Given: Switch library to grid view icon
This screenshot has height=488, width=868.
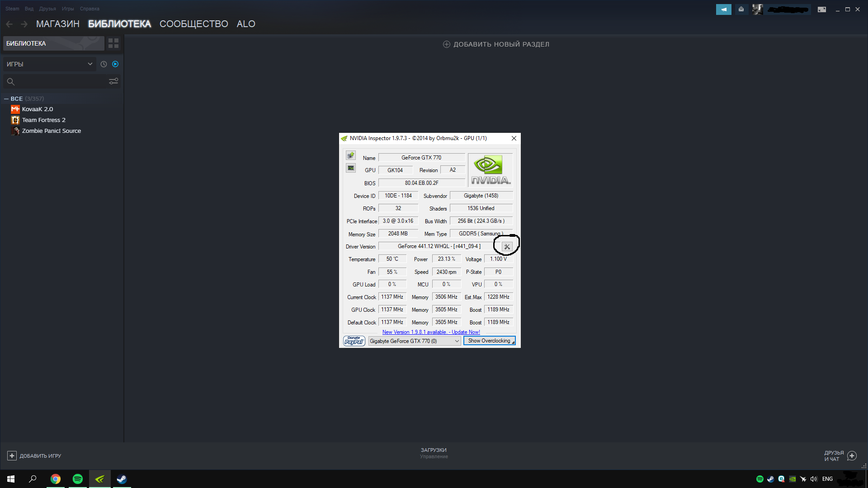Looking at the screenshot, I should [x=113, y=43].
